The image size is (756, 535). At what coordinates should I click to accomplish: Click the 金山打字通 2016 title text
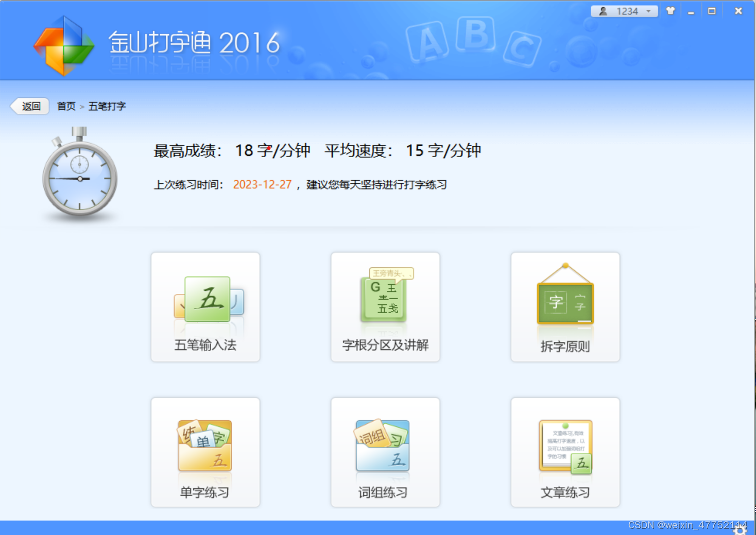pyautogui.click(x=194, y=43)
